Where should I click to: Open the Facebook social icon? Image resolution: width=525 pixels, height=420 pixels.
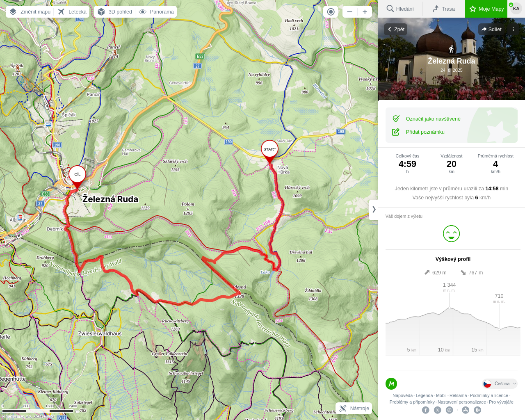(x=426, y=410)
